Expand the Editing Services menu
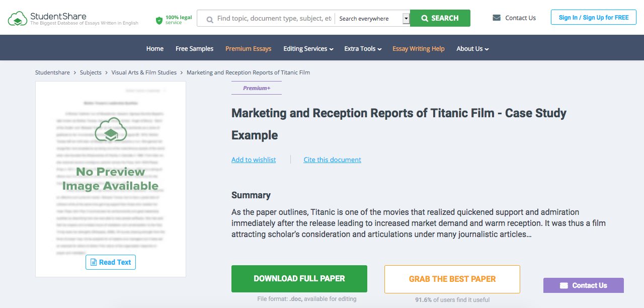Viewport: 644px width, 308px height. [x=308, y=49]
